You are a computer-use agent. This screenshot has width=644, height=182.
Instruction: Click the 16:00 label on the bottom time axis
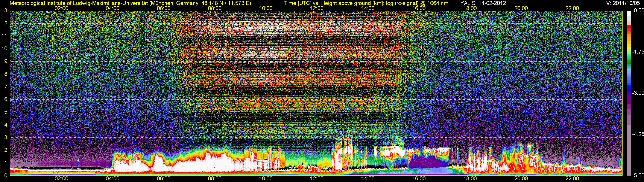(x=419, y=179)
